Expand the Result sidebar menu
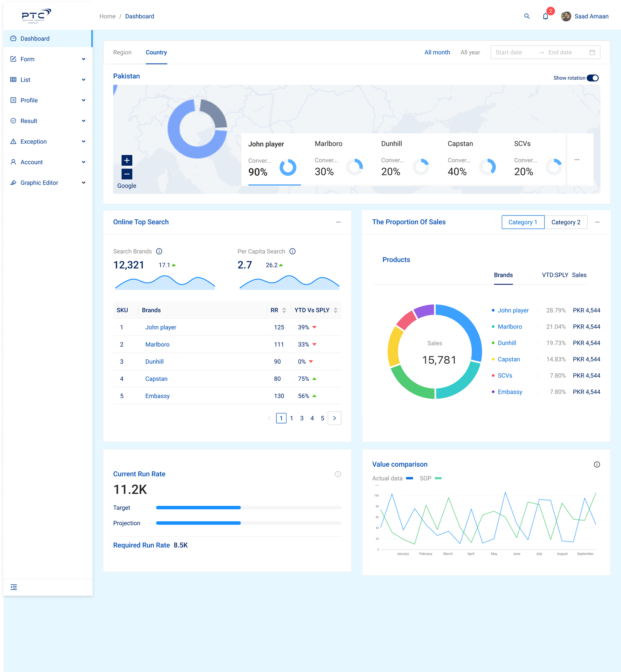621x672 pixels. [48, 121]
